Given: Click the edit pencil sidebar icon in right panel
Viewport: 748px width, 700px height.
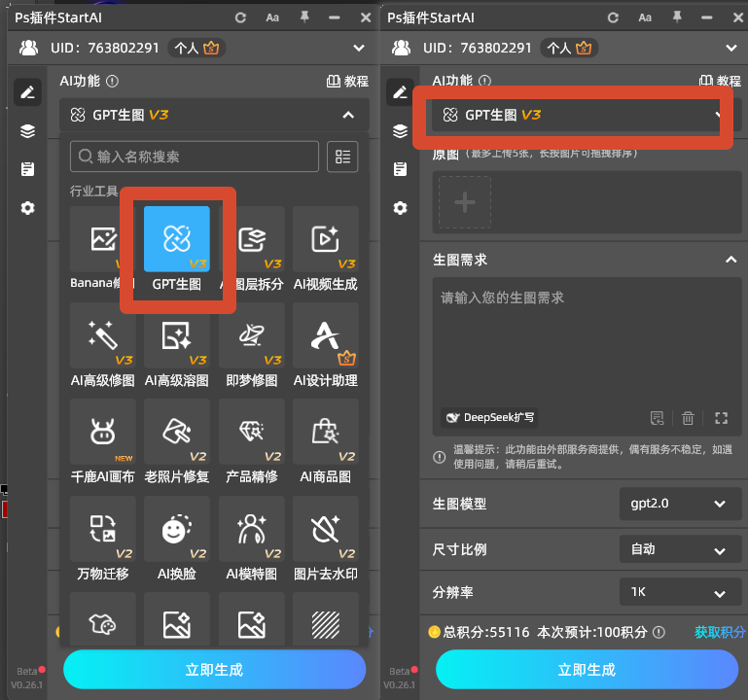Looking at the screenshot, I should [400, 92].
